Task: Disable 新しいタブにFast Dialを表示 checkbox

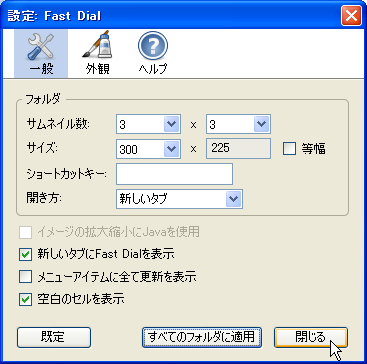Action: [x=25, y=255]
